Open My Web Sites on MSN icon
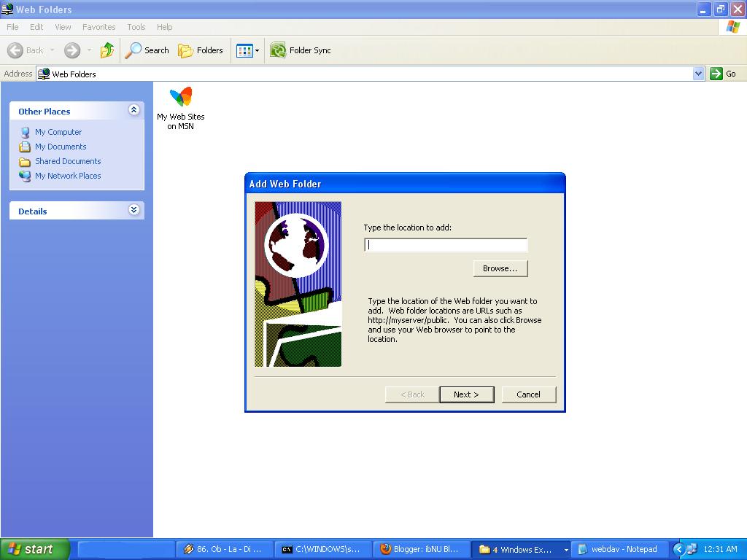The height and width of the screenshot is (560, 747). (x=181, y=108)
